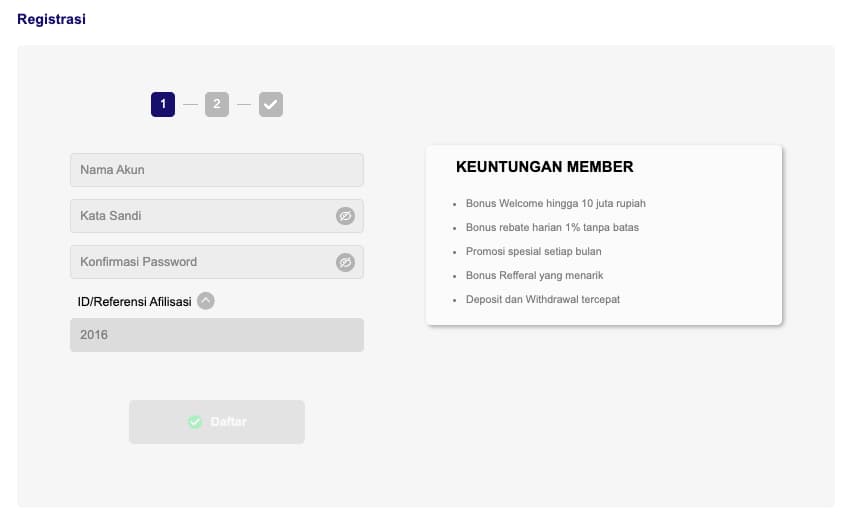Image resolution: width=850 pixels, height=520 pixels.
Task: Click Deposit dan Withdrawal tercepat item
Action: [542, 300]
